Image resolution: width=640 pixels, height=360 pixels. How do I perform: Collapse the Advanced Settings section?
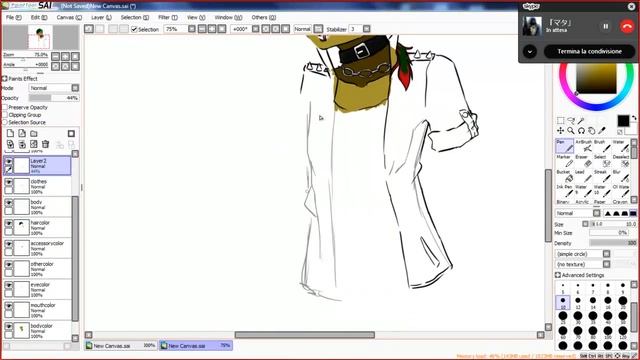click(x=558, y=275)
